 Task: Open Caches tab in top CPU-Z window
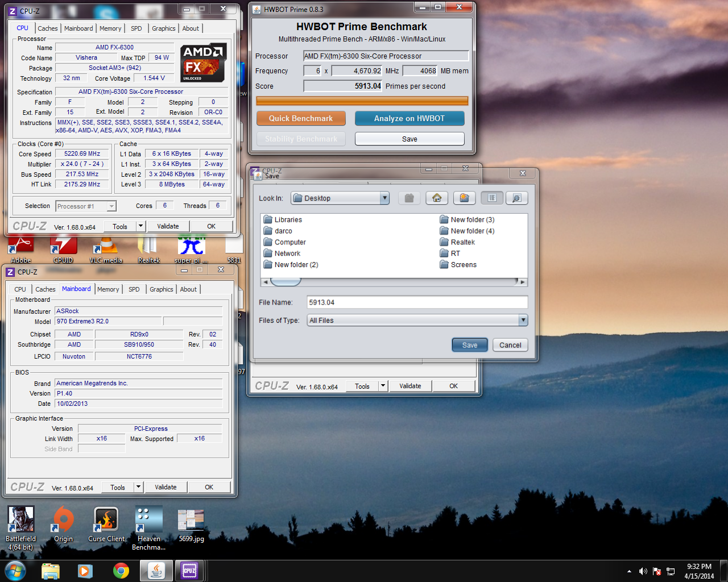point(48,28)
